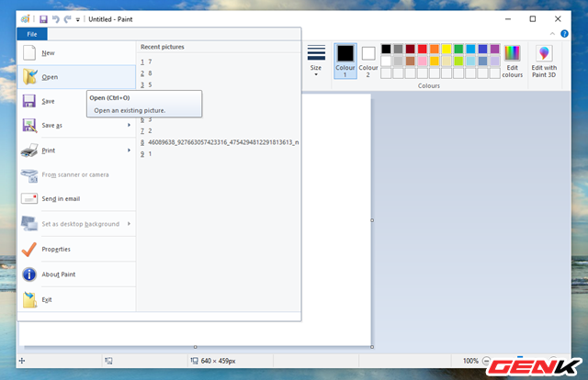The width and height of the screenshot is (588, 380).
Task: Choose New from the File menu
Action: point(48,53)
